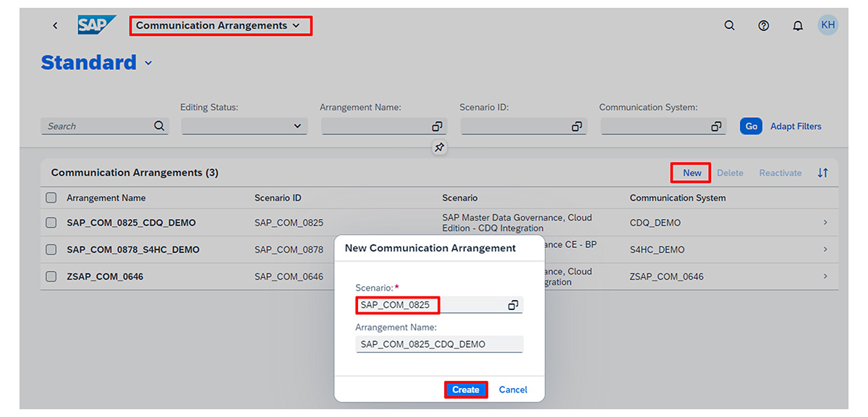Image resolution: width=868 pixels, height=417 pixels.
Task: Click the SAP Master Data Governance scenario text
Action: pos(517,223)
